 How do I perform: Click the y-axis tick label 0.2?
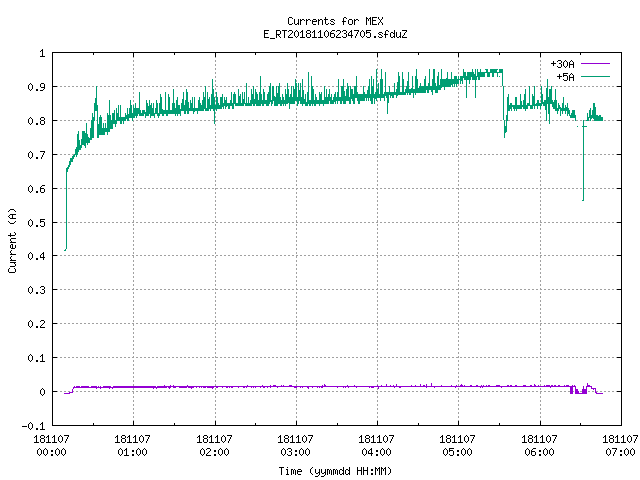click(36, 324)
